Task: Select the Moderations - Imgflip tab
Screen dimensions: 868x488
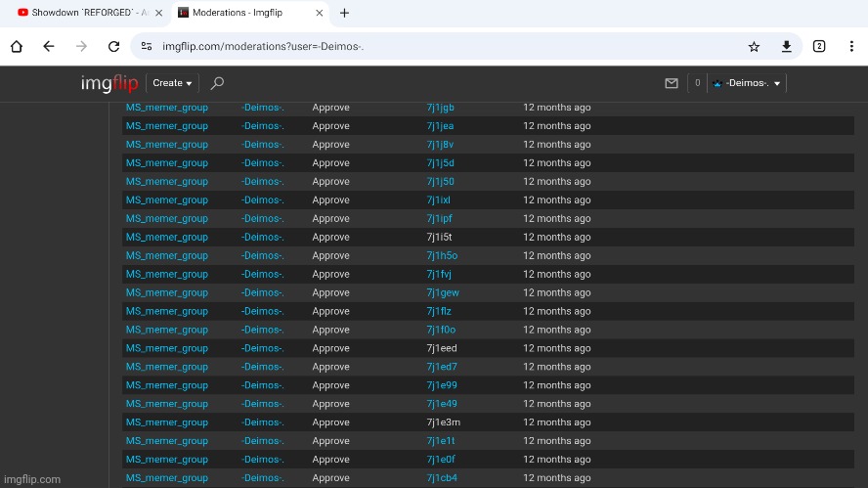Action: pyautogui.click(x=239, y=13)
